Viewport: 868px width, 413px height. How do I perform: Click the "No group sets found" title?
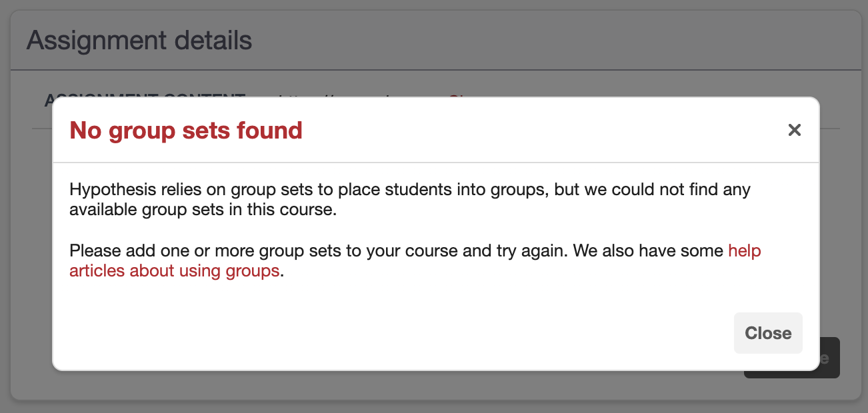click(186, 131)
